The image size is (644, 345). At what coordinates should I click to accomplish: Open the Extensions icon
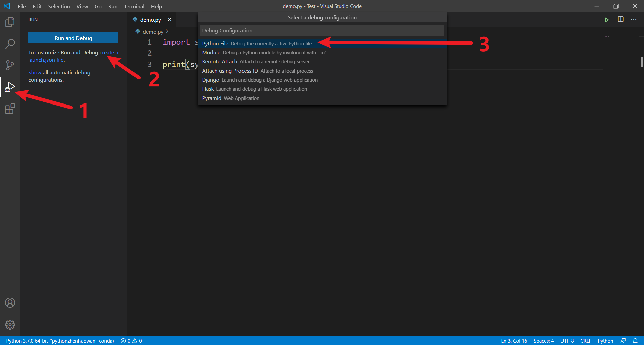pyautogui.click(x=10, y=109)
